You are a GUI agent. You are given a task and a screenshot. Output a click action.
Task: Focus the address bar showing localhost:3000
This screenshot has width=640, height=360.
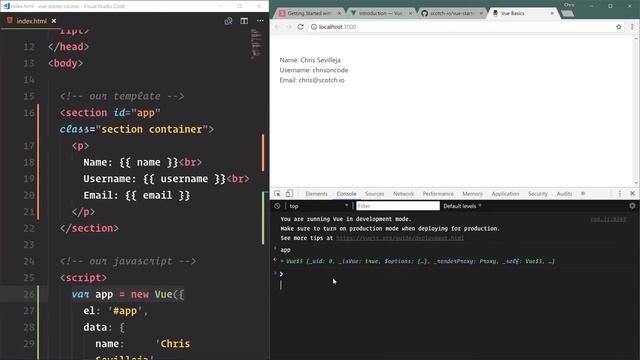(462, 27)
